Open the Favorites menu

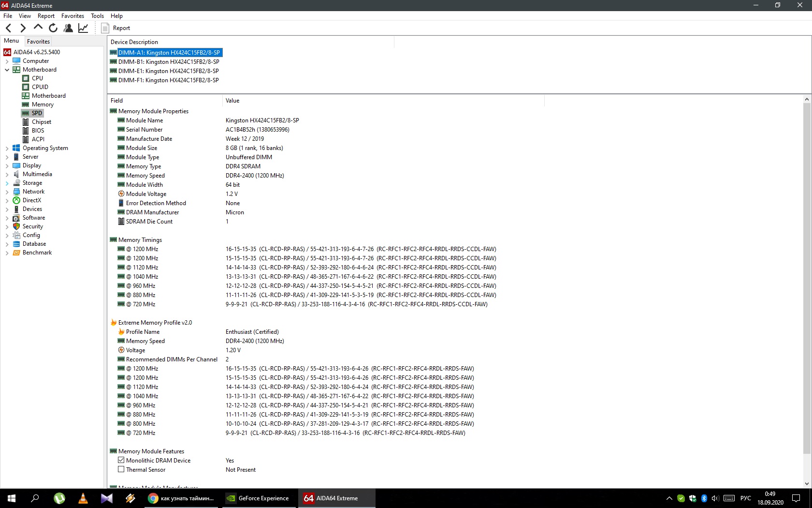click(72, 16)
